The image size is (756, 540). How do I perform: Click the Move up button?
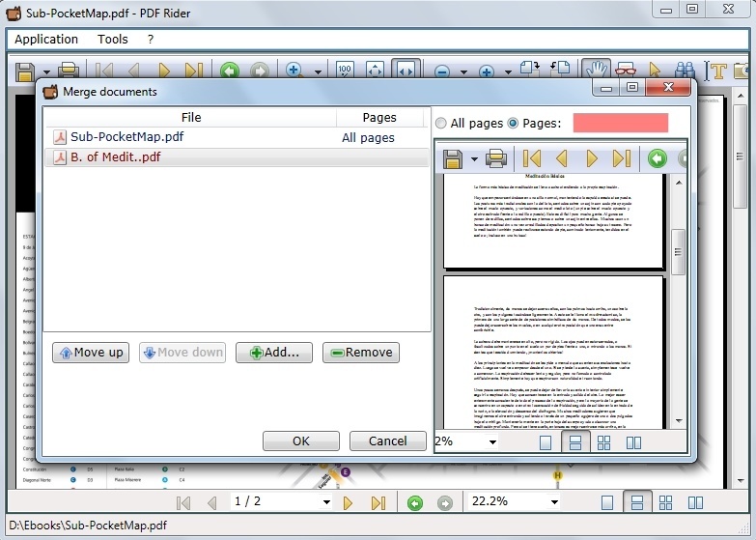point(91,353)
